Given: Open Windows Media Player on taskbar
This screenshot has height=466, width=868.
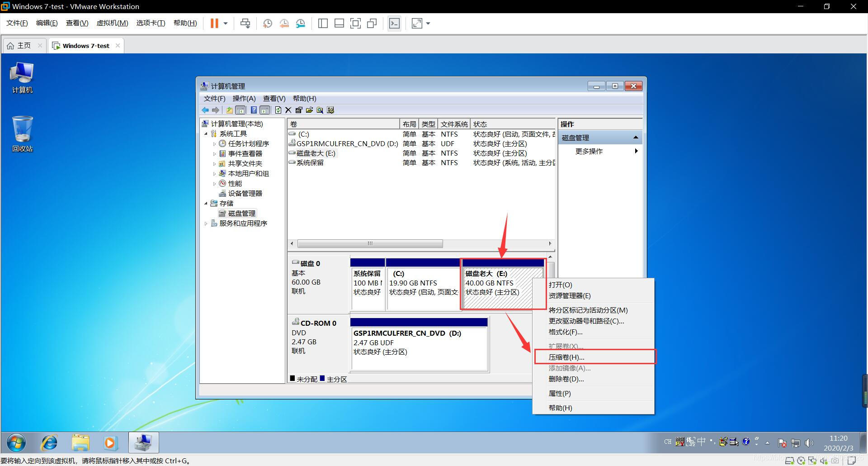Looking at the screenshot, I should tap(111, 442).
